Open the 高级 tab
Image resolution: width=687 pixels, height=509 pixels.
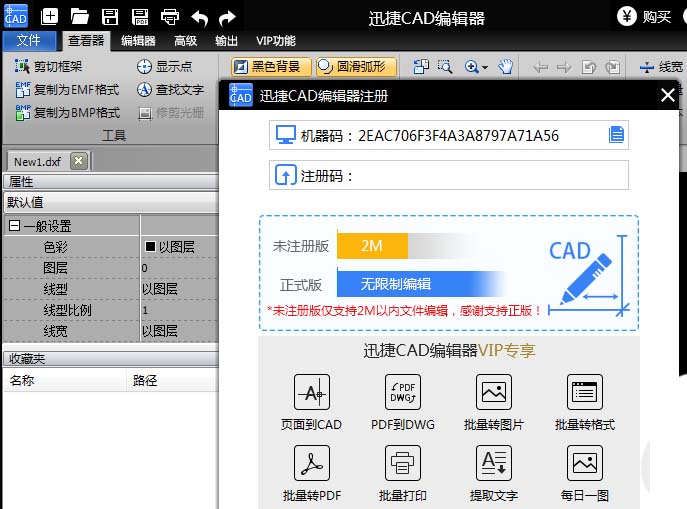[x=185, y=41]
